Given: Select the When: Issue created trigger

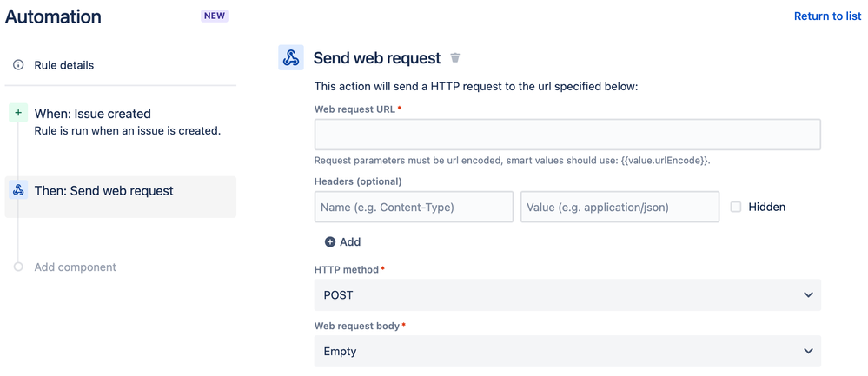Looking at the screenshot, I should pyautogui.click(x=93, y=114).
